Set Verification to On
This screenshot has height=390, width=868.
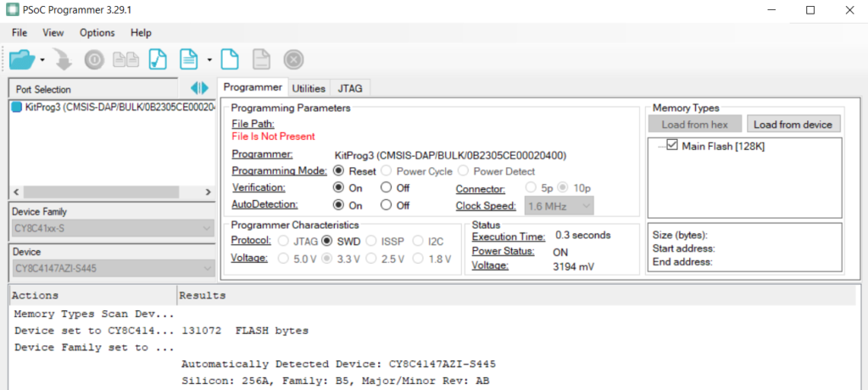(339, 188)
